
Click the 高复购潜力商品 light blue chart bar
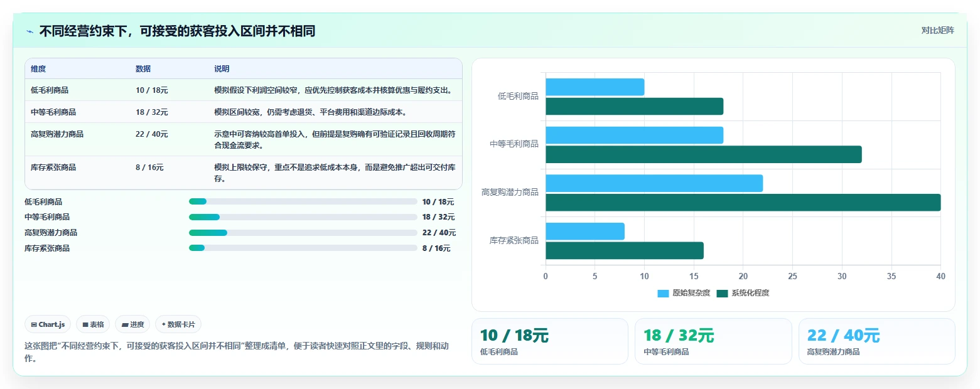coord(654,183)
